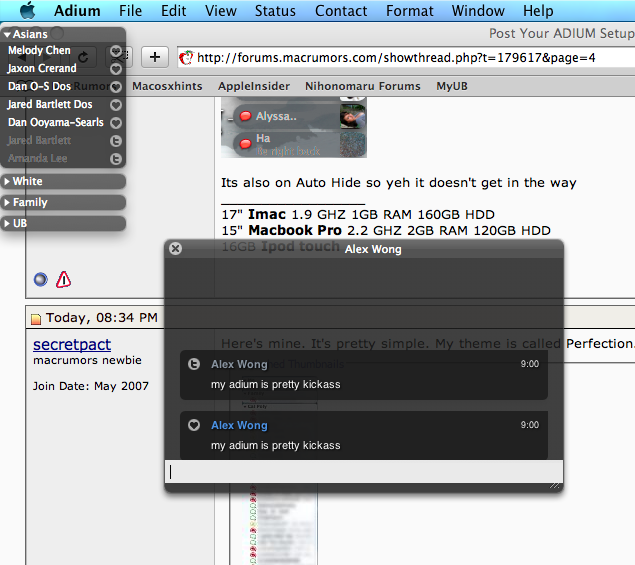
Task: Open the Nihonomaru Forums bookmark
Action: [x=362, y=86]
